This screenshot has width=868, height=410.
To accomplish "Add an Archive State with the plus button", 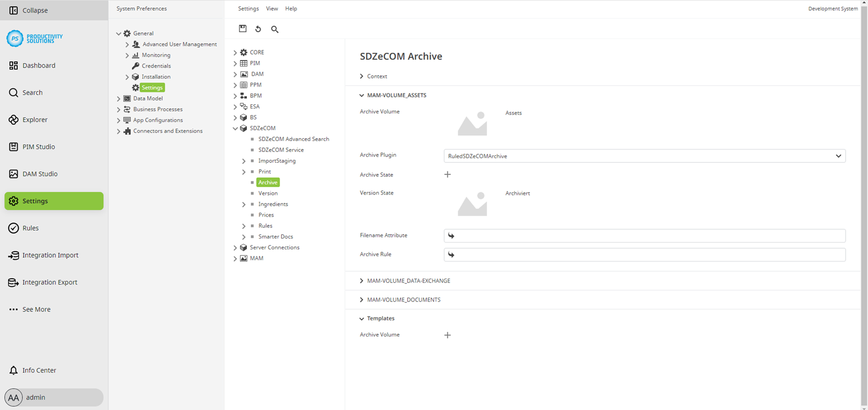I will 447,174.
